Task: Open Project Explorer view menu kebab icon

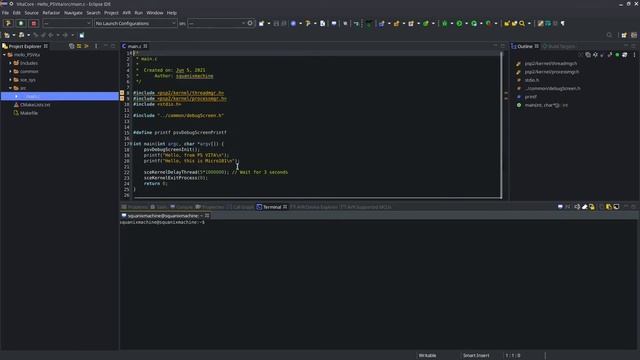Action: (x=96, y=46)
